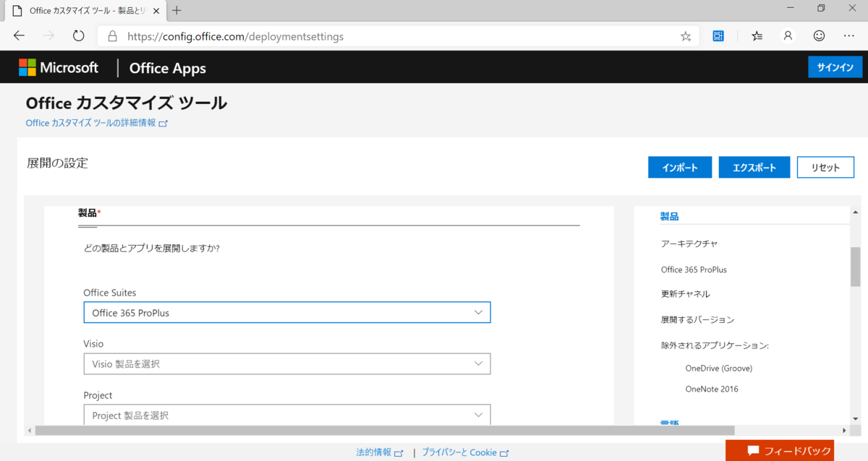Click the Office Suites label
Viewport: 868px width, 461px height.
(110, 293)
